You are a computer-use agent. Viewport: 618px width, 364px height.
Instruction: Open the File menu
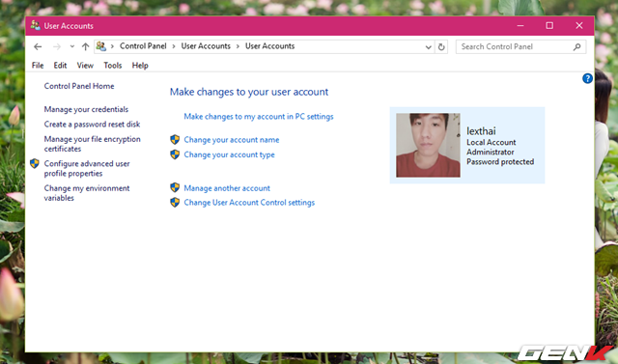(x=38, y=66)
